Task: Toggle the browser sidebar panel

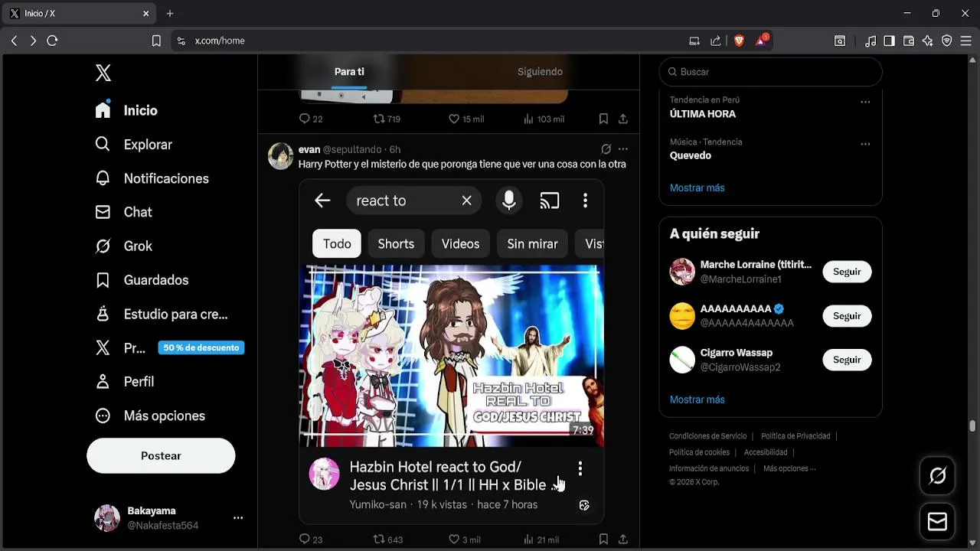Action: [x=889, y=41]
